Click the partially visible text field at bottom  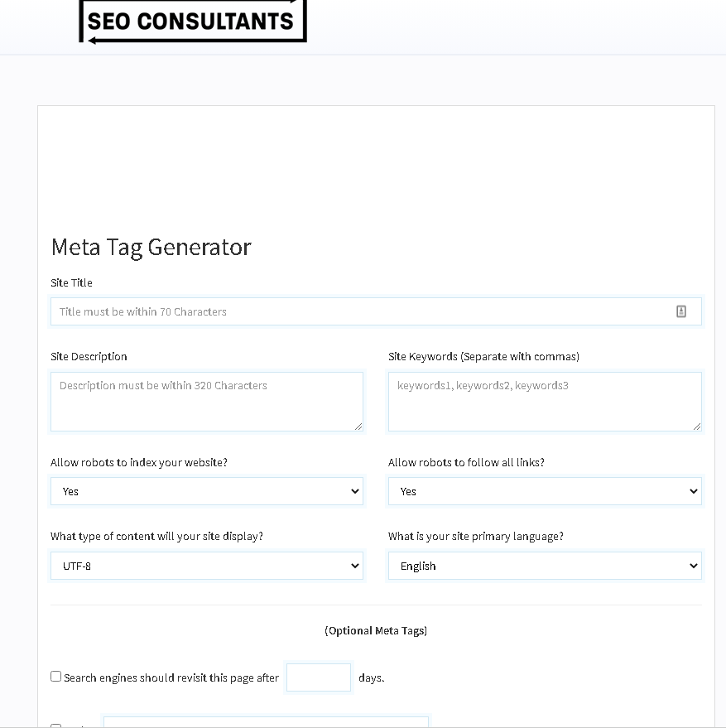[265, 722]
